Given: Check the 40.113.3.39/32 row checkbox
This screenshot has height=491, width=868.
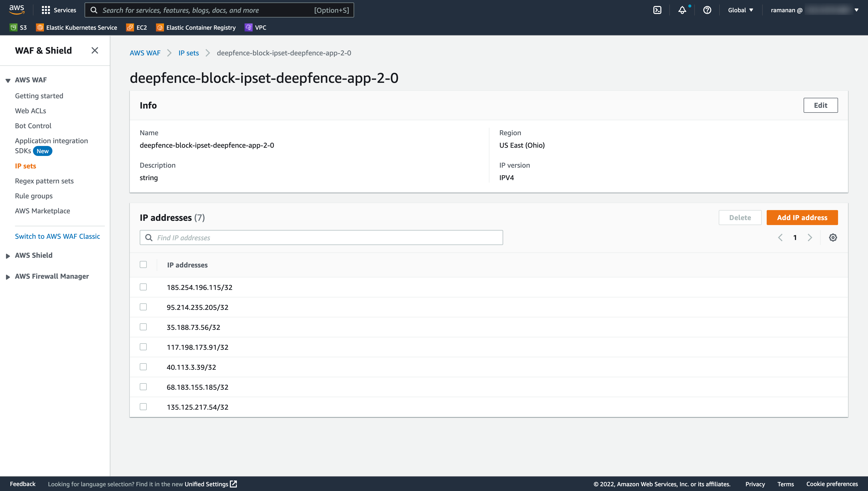Looking at the screenshot, I should tap(143, 367).
